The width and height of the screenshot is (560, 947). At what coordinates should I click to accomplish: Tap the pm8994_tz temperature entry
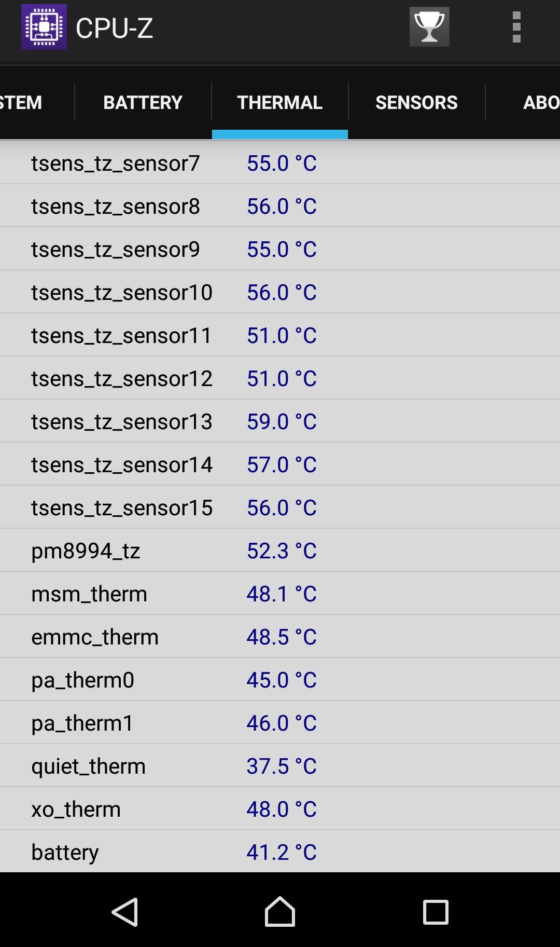click(x=280, y=550)
